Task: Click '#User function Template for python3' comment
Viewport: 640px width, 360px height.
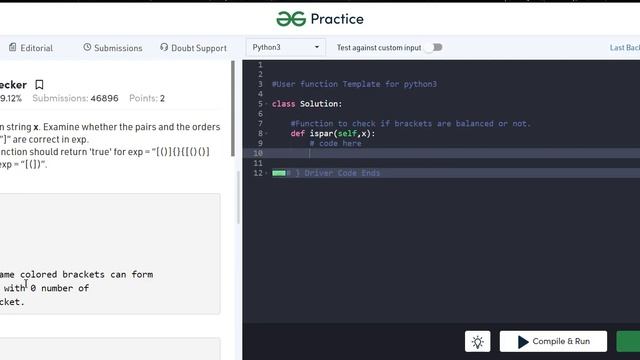Action: (x=354, y=84)
